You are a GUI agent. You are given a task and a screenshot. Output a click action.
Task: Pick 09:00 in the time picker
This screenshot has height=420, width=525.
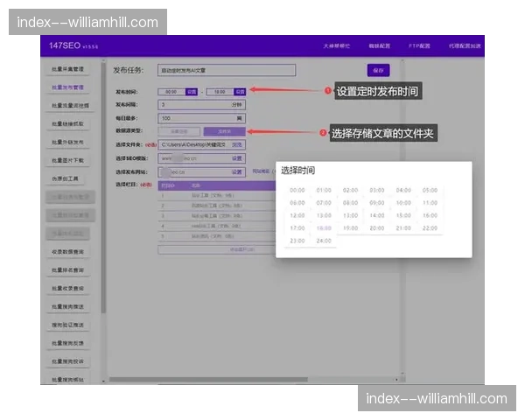point(377,203)
